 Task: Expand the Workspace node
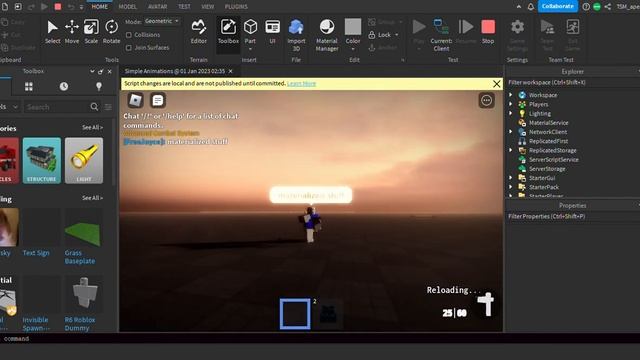coord(510,95)
